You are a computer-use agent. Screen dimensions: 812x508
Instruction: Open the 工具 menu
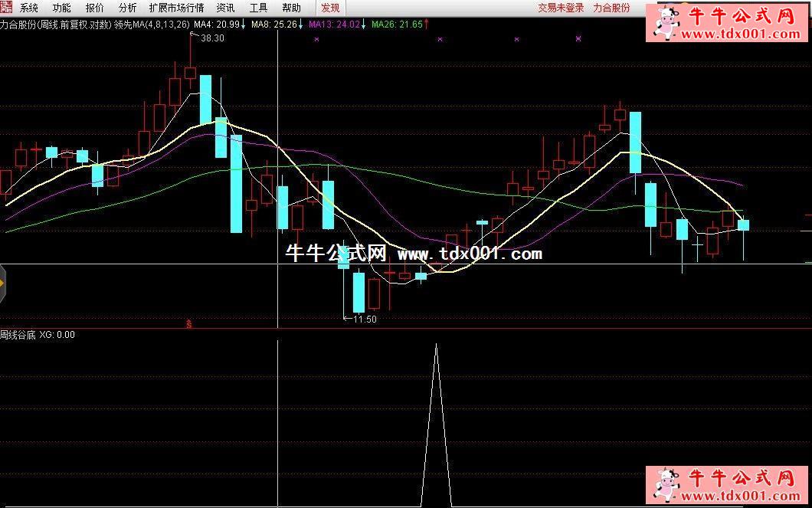[x=258, y=8]
